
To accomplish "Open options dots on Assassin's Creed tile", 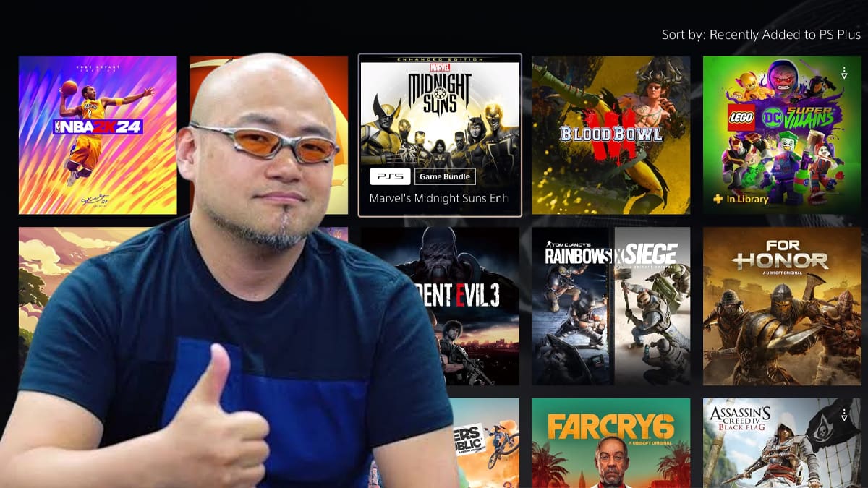I will (844, 415).
